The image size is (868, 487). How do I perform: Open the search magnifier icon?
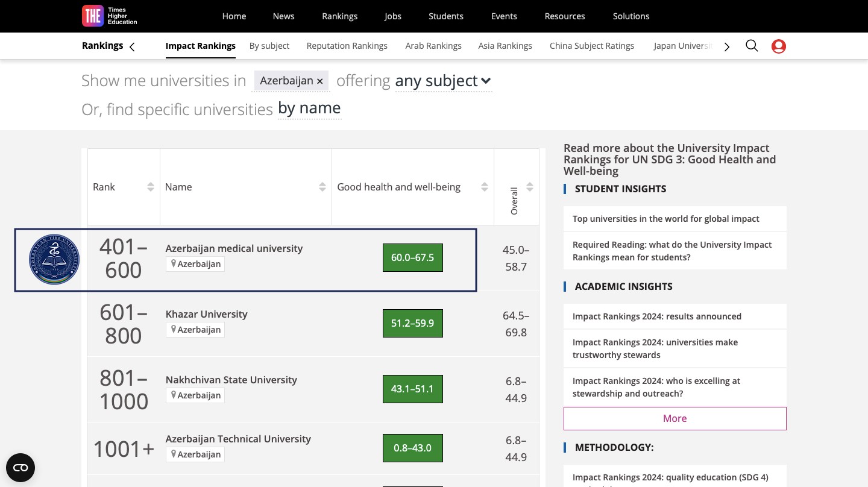coord(752,46)
